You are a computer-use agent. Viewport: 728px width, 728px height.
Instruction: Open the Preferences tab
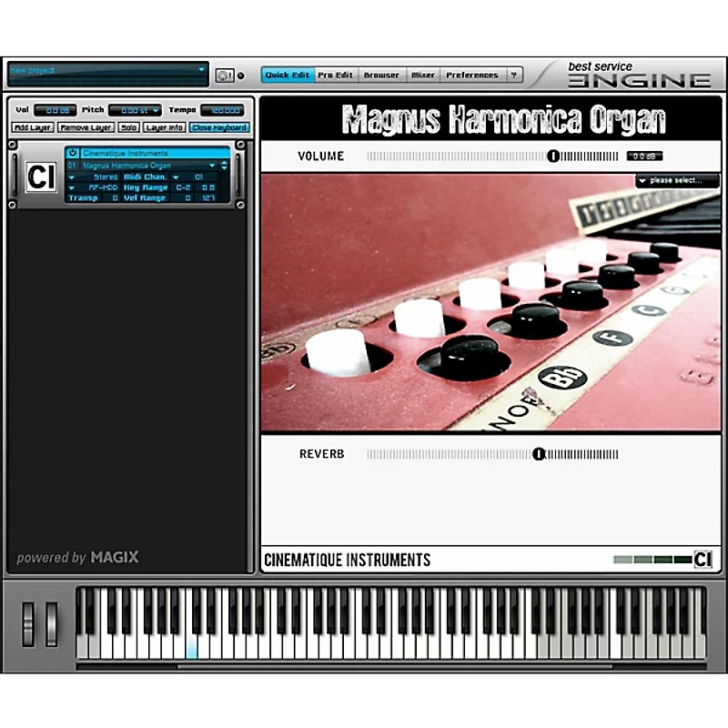(472, 75)
